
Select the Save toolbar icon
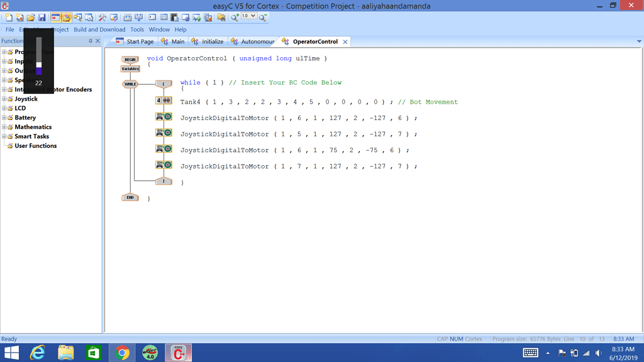[x=42, y=17]
